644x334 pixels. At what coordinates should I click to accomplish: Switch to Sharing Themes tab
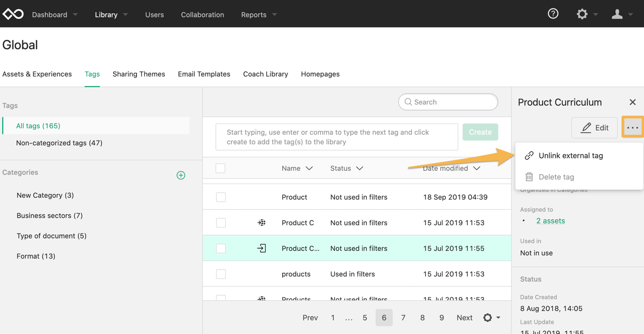tap(139, 74)
